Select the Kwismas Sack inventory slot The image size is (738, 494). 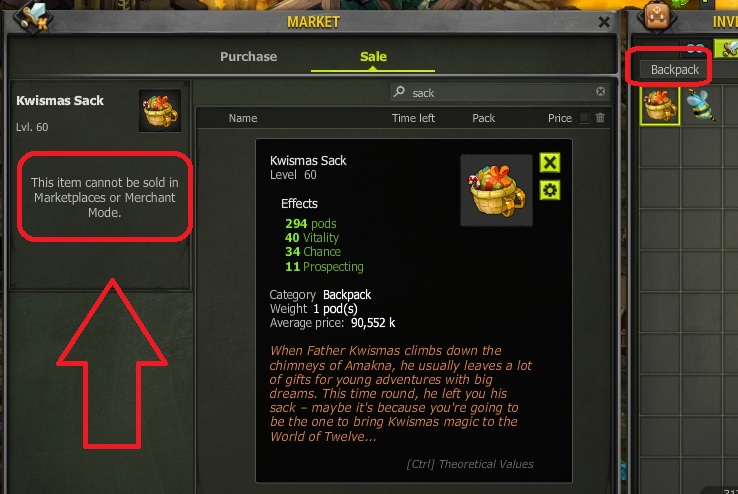(660, 105)
